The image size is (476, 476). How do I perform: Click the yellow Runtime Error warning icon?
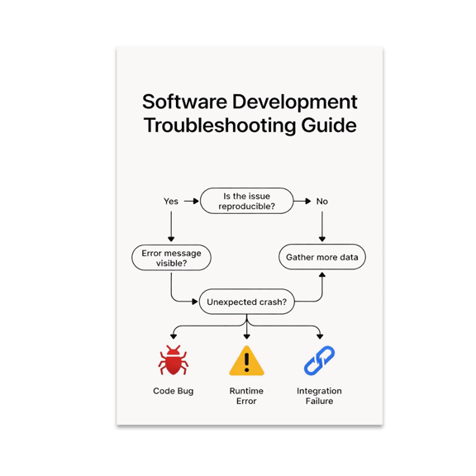click(x=246, y=360)
